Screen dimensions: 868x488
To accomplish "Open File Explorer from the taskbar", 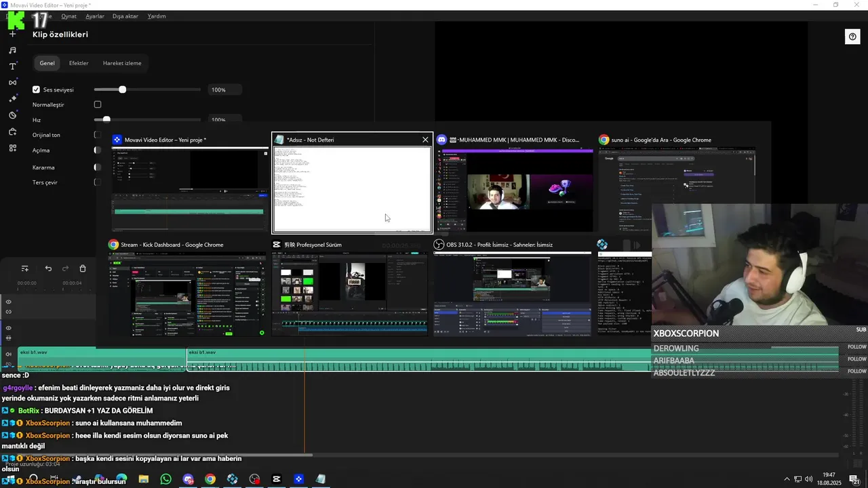I will point(144,479).
